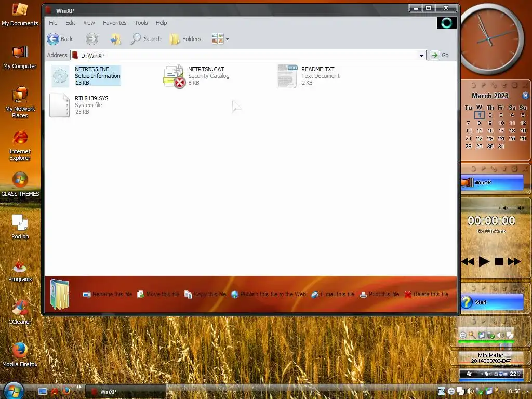This screenshot has height=399, width=532.
Task: Go up one folder level
Action: click(116, 39)
